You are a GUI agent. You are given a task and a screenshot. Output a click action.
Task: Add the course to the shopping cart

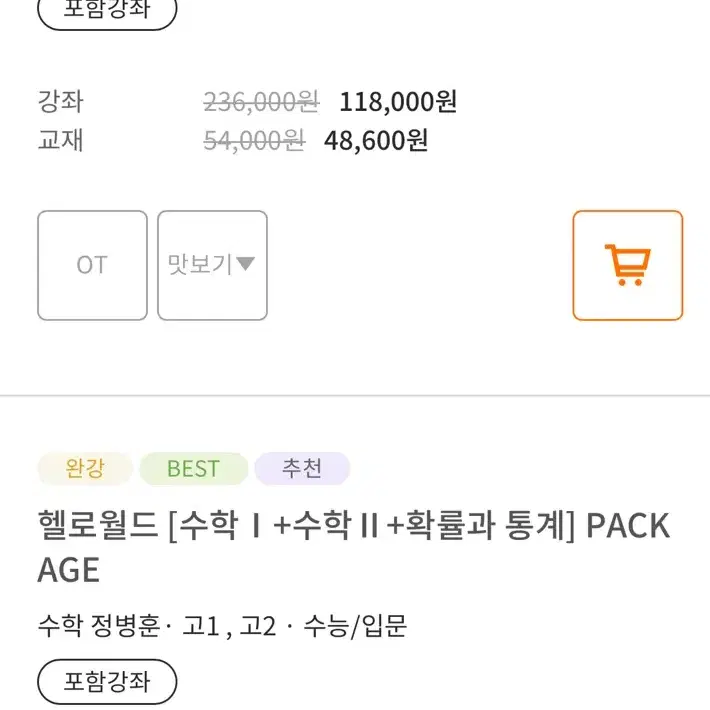(x=628, y=265)
